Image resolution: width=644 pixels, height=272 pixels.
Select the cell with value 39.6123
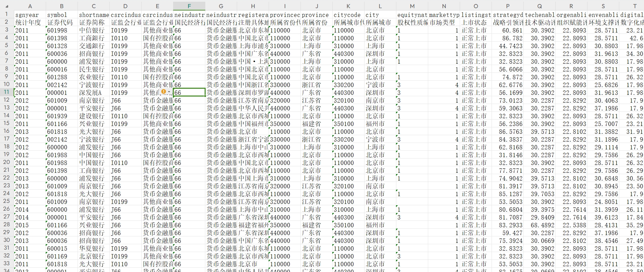click(x=603, y=217)
